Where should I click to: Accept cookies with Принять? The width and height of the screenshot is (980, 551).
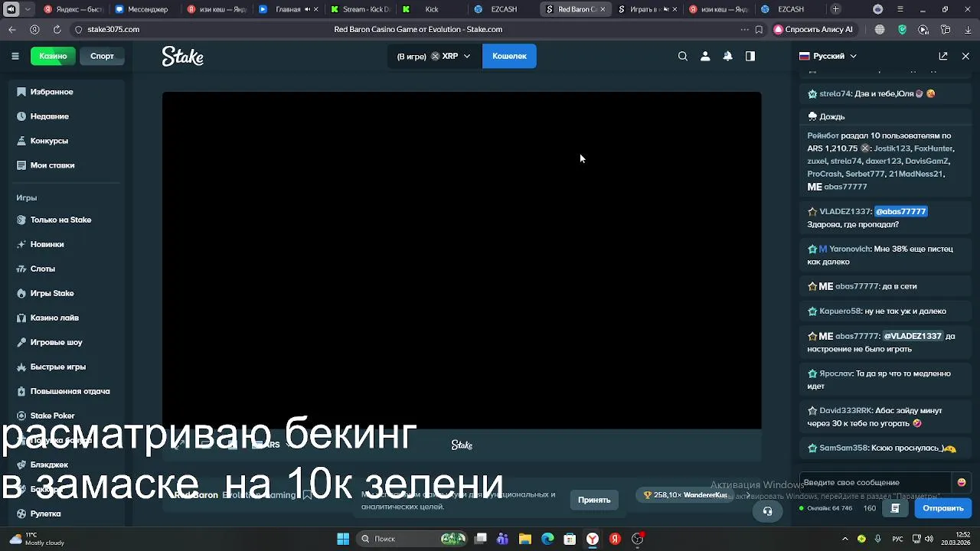coord(594,500)
